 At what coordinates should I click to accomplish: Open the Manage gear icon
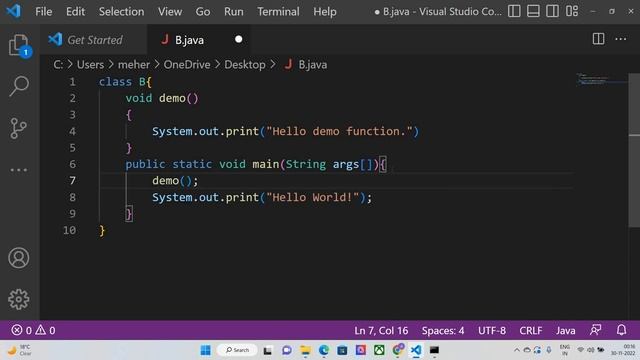[19, 300]
